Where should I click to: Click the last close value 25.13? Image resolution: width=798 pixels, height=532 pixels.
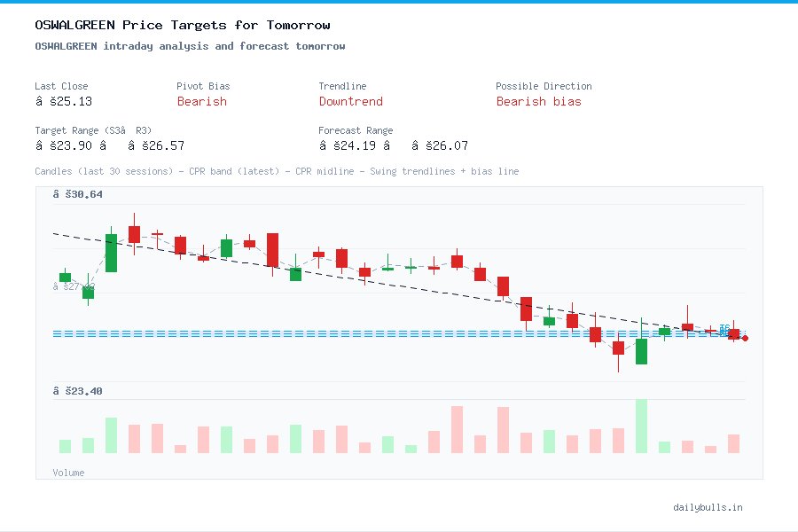click(x=64, y=101)
